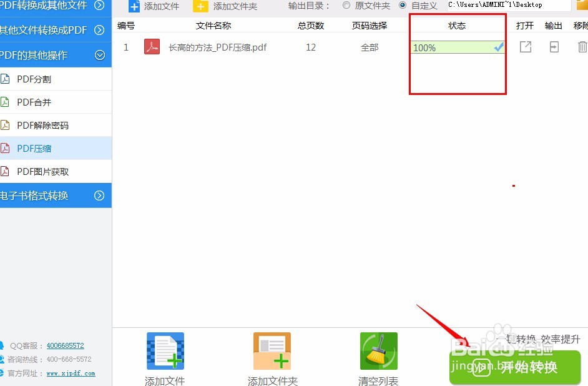This screenshot has width=588, height=386.
Task: Open the converted file's folder with 打开 icon
Action: tap(525, 47)
